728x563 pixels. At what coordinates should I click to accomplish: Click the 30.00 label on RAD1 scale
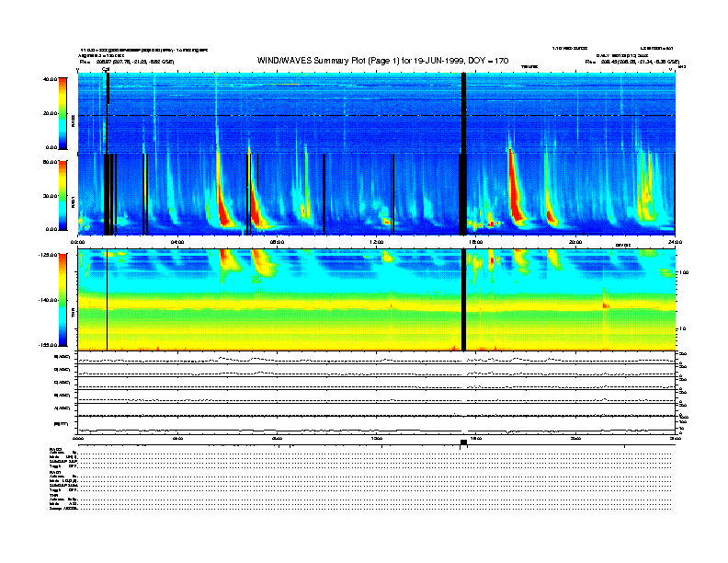(x=50, y=196)
